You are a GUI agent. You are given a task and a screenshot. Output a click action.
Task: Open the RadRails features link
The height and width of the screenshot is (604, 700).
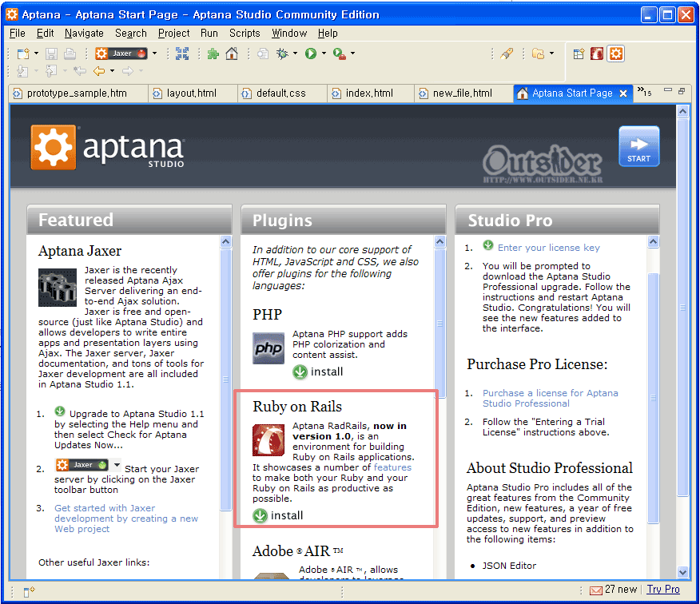392,467
